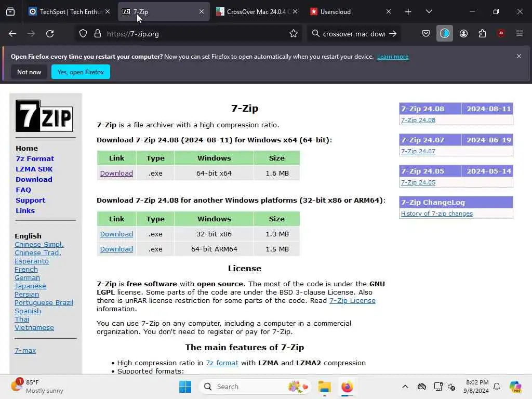Open the 7z format link
The width and height of the screenshot is (532, 399).
pos(222,363)
